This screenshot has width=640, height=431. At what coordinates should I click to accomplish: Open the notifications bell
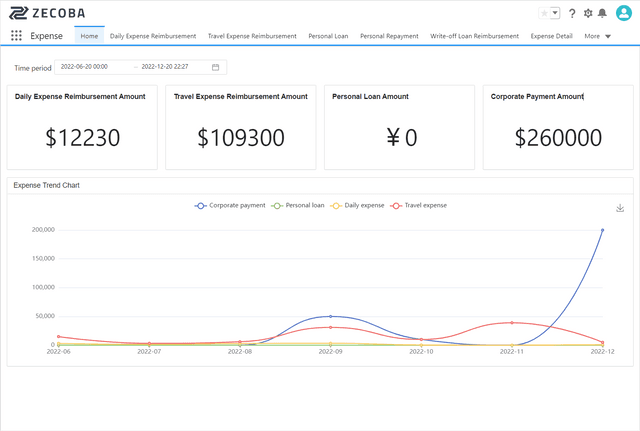click(x=602, y=13)
